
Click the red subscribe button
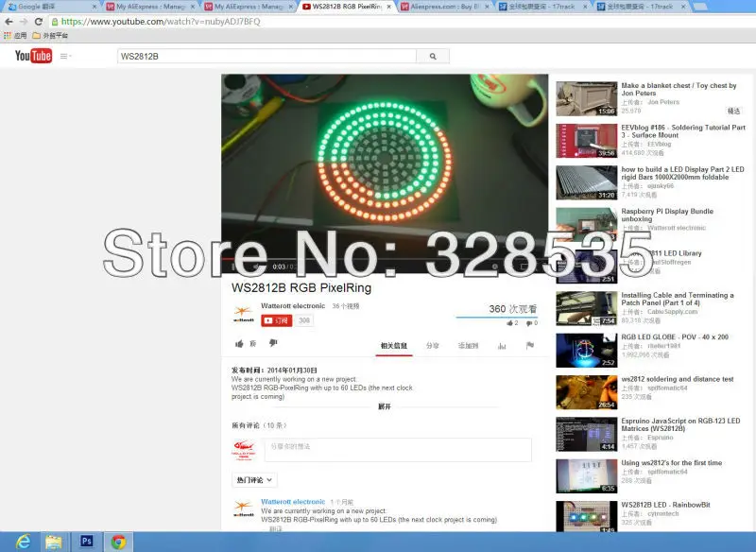point(277,320)
